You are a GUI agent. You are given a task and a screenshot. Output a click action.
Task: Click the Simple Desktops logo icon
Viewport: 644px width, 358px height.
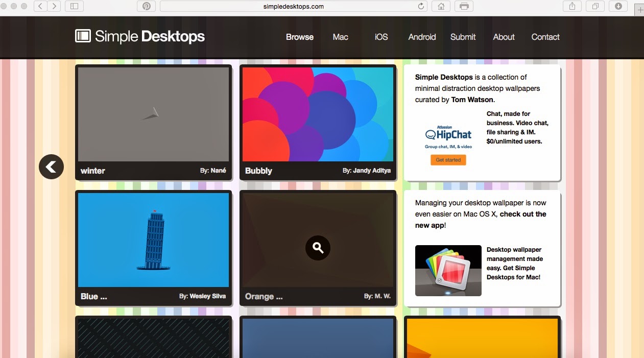point(83,36)
